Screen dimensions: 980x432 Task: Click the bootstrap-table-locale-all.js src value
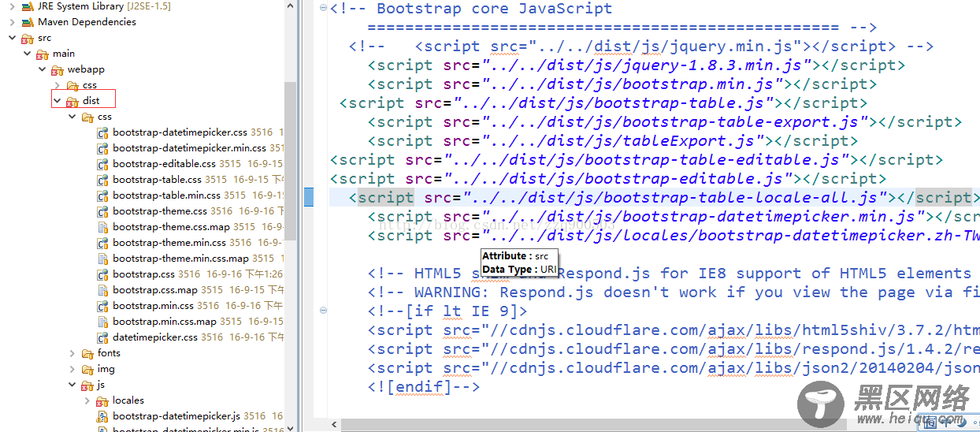click(675, 198)
